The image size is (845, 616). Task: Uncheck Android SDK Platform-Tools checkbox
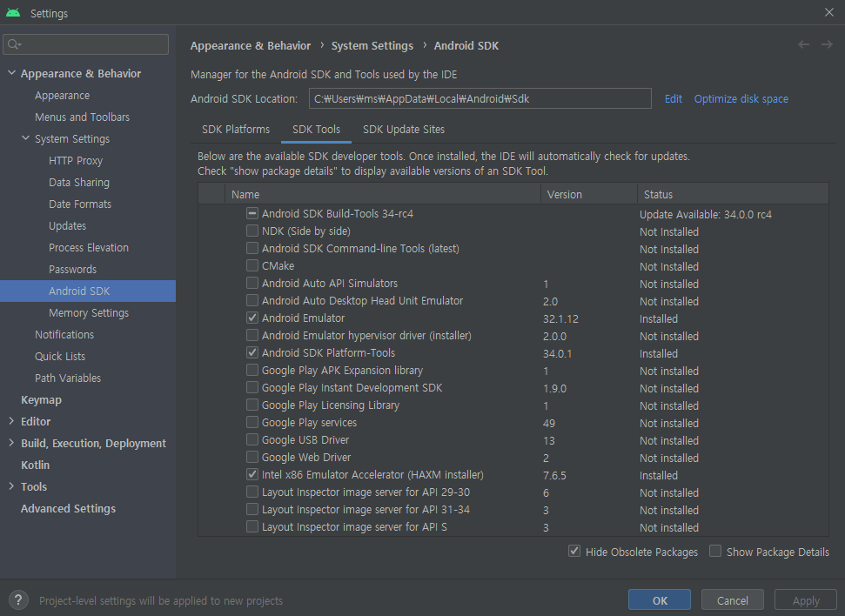point(252,352)
